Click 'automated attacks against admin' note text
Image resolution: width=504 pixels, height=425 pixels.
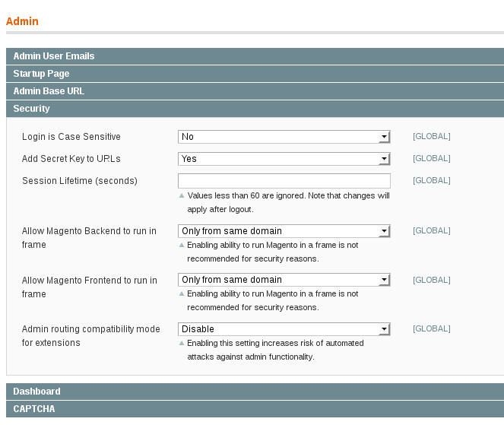(275, 350)
